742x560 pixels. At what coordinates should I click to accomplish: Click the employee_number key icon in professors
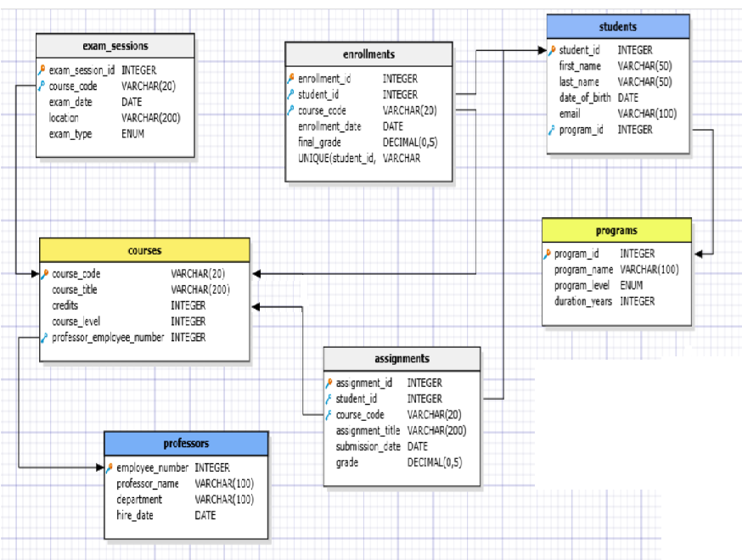(110, 468)
